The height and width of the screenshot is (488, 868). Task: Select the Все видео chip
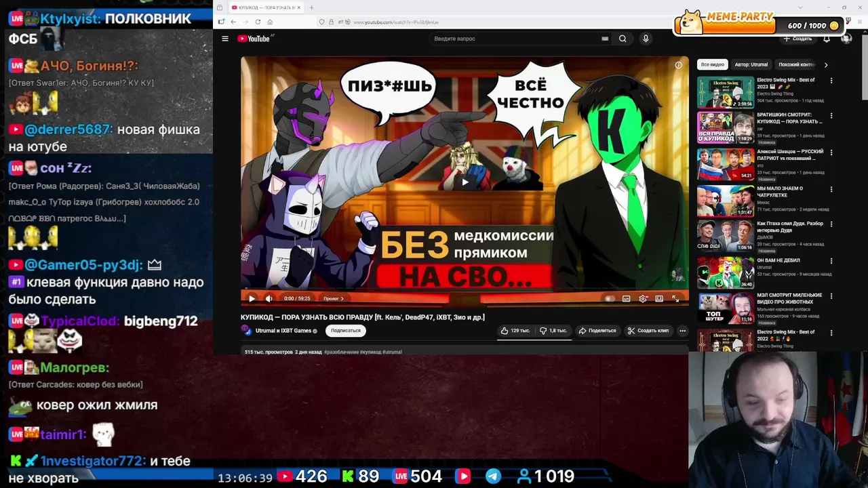point(712,64)
